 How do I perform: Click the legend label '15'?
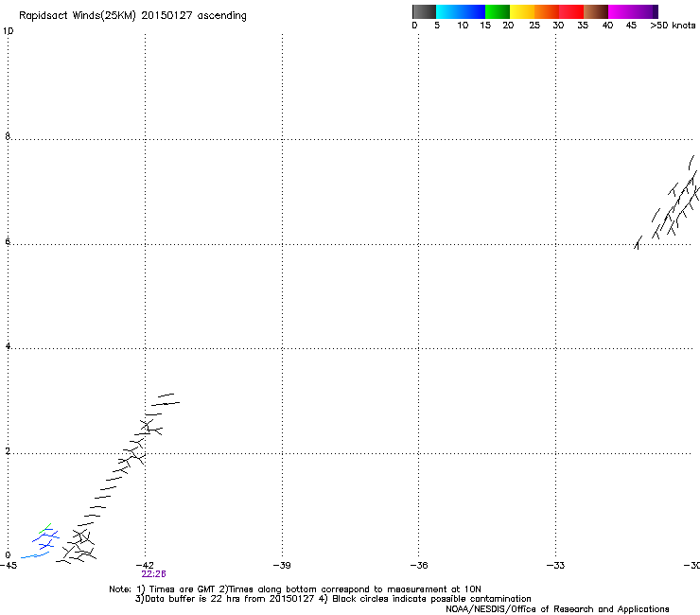tap(485, 26)
